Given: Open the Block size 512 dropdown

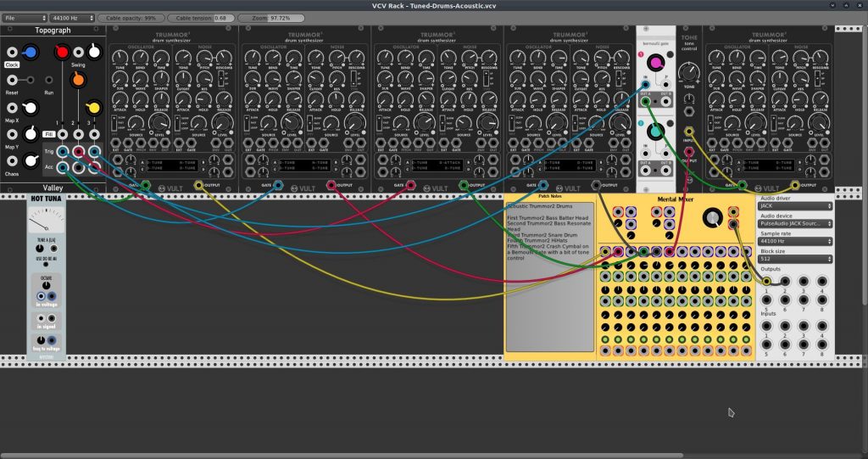Looking at the screenshot, I should pos(795,259).
